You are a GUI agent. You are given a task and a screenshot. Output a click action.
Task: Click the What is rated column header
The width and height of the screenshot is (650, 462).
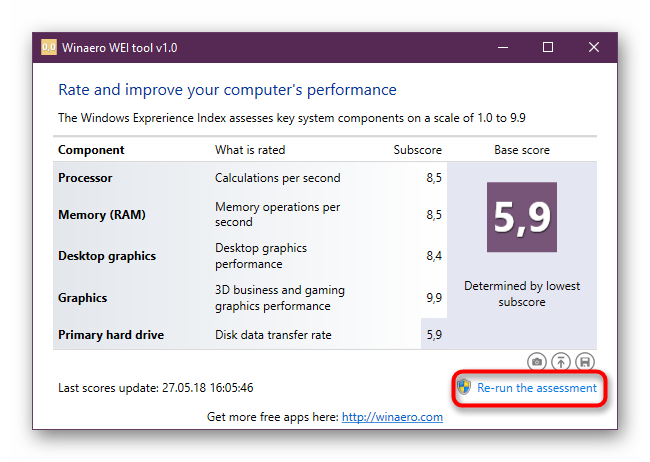point(250,150)
